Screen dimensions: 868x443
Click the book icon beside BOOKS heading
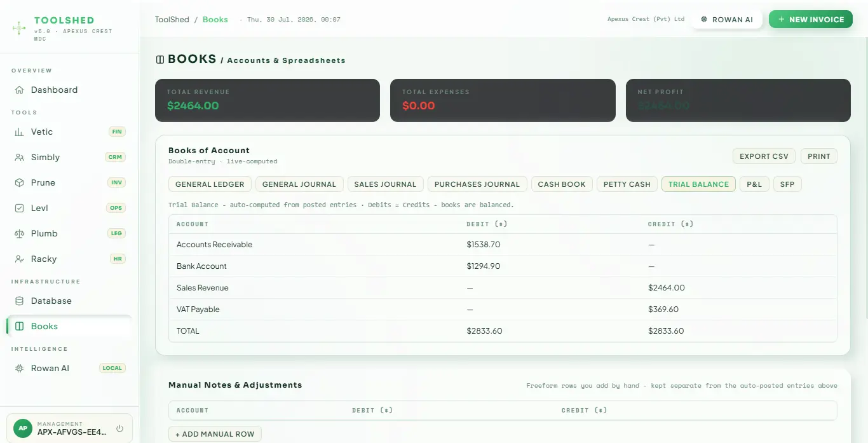160,60
